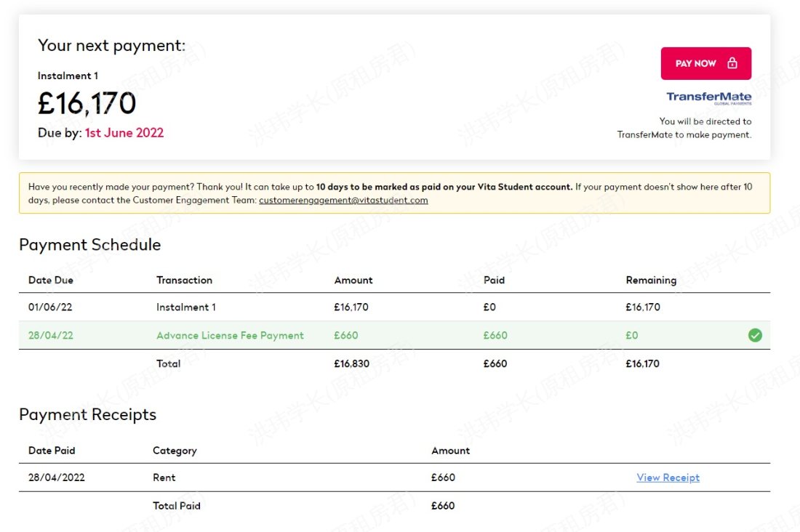
Task: Click the Transaction column header
Action: 184,280
